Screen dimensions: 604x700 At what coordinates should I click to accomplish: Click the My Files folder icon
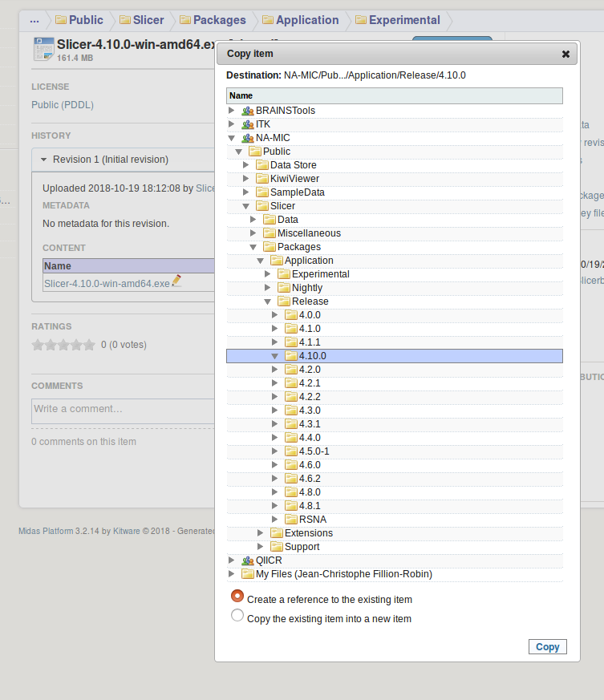tap(248, 574)
